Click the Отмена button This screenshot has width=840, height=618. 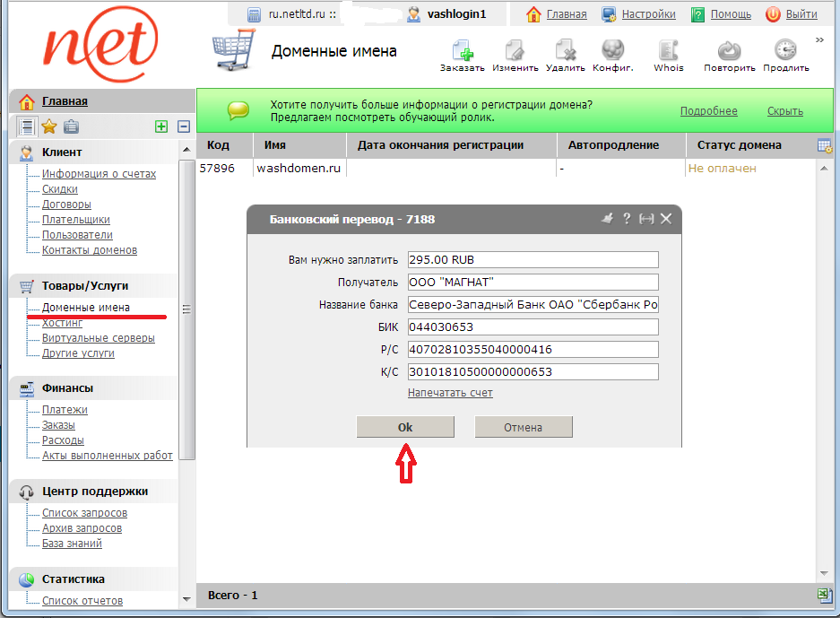(523, 427)
